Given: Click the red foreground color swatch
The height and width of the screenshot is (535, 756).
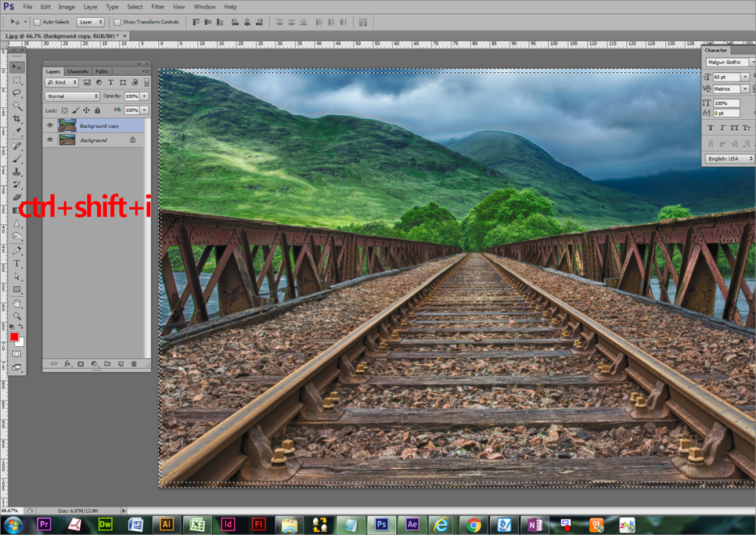Looking at the screenshot, I should [14, 337].
